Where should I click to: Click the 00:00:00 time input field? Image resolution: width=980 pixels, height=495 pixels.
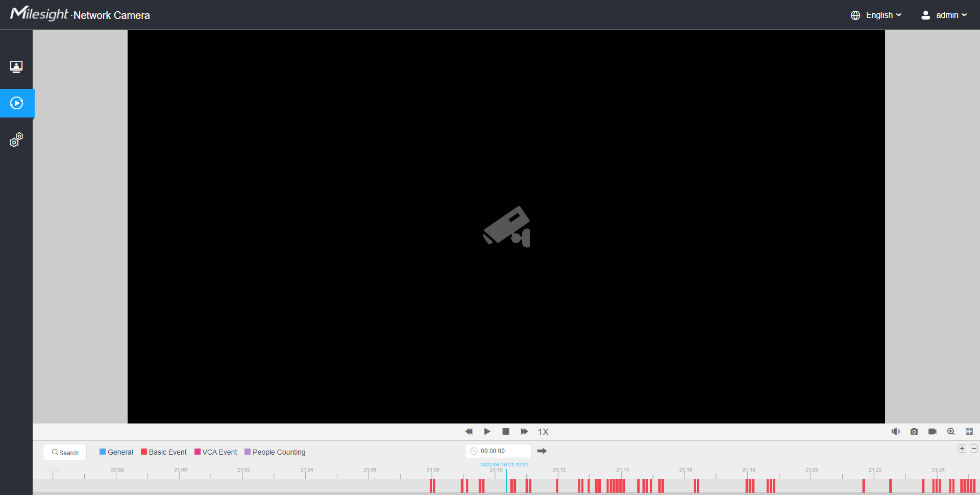[498, 451]
